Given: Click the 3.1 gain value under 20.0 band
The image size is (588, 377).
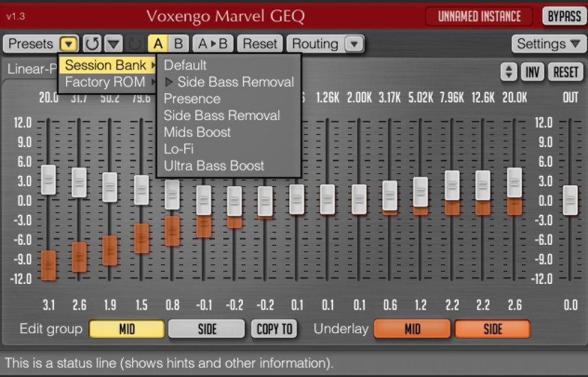Looking at the screenshot, I should [48, 305].
